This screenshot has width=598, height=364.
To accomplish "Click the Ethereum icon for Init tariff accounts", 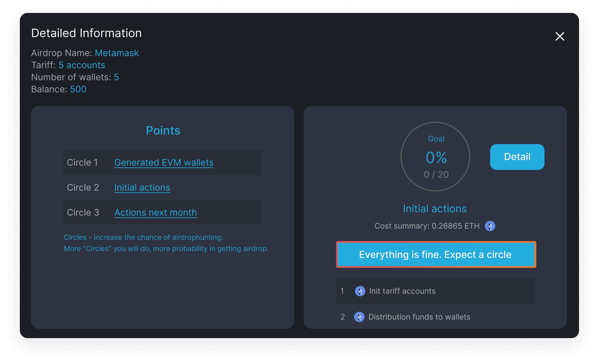I will tap(360, 291).
